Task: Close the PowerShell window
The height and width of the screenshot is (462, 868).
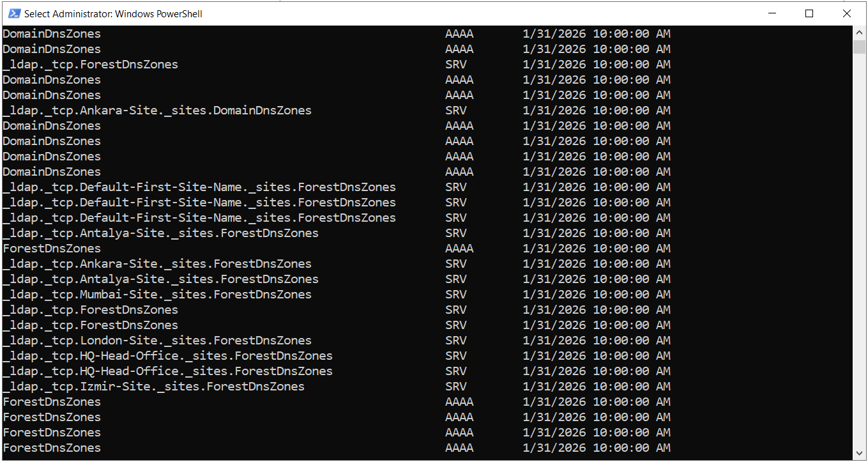Action: pos(847,13)
